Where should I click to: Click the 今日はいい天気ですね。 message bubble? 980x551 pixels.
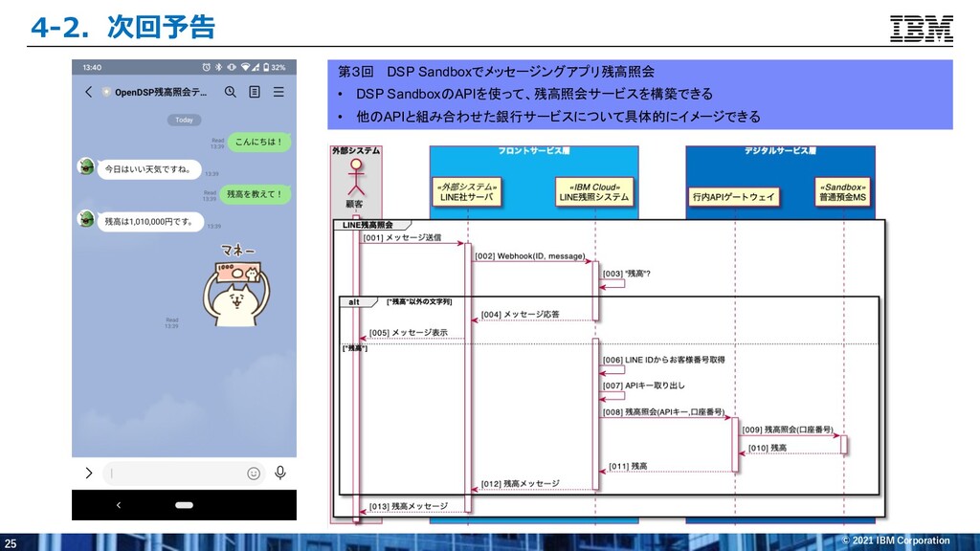(148, 169)
